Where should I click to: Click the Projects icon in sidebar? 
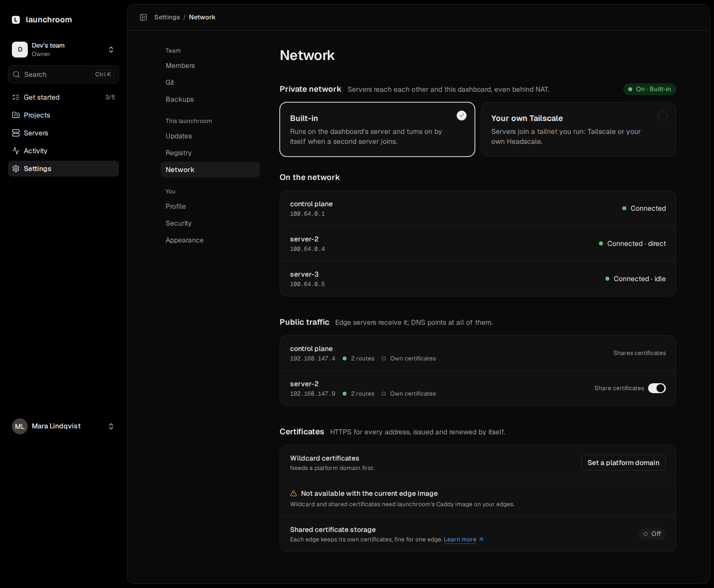click(x=16, y=115)
